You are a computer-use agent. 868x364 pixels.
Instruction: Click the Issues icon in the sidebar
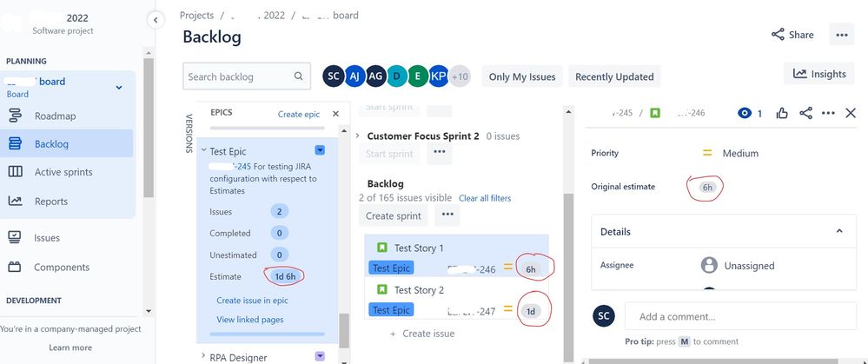point(15,238)
